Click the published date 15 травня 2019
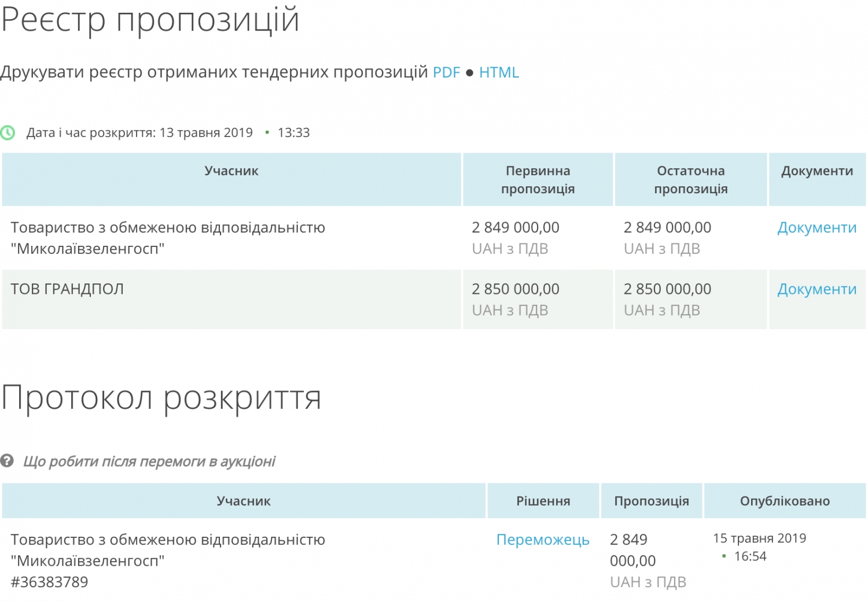 coord(759,539)
